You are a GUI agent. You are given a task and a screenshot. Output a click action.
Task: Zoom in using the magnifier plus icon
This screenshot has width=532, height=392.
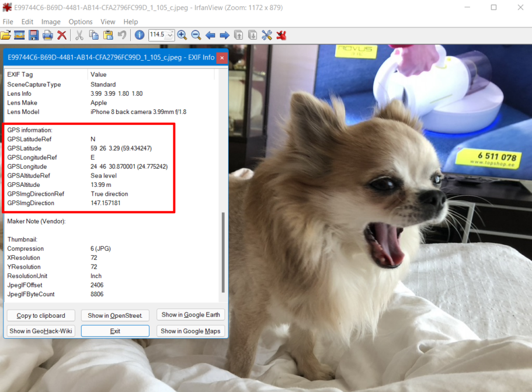tap(182, 35)
